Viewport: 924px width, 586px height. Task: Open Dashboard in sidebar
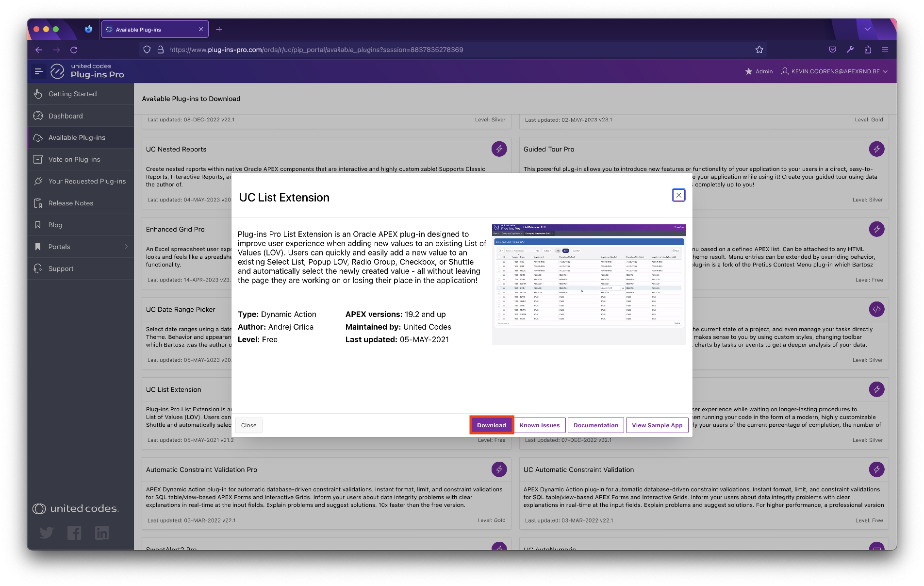click(x=81, y=116)
